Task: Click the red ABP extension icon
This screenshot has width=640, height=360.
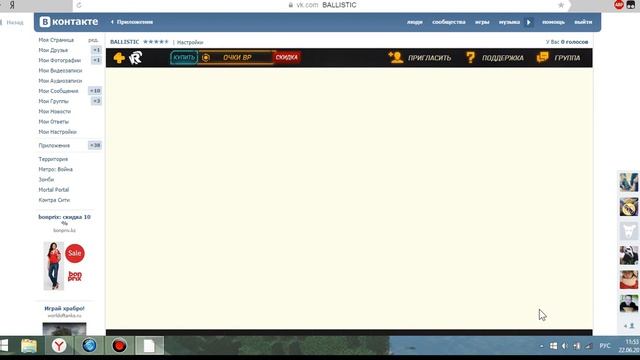Action: (619, 5)
